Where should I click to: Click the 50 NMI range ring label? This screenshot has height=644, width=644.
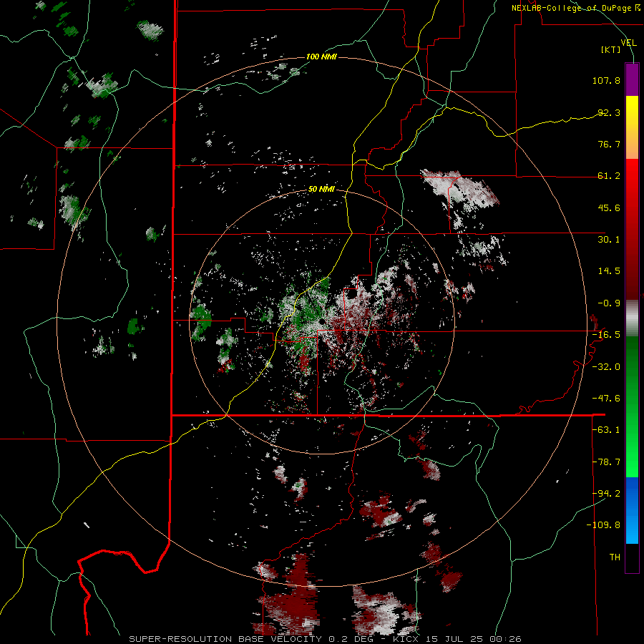point(321,189)
